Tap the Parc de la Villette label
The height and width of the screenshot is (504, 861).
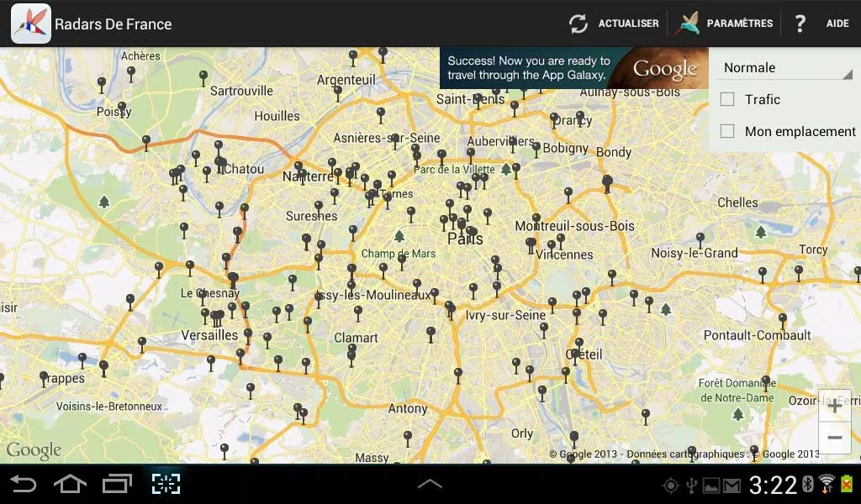454,170
